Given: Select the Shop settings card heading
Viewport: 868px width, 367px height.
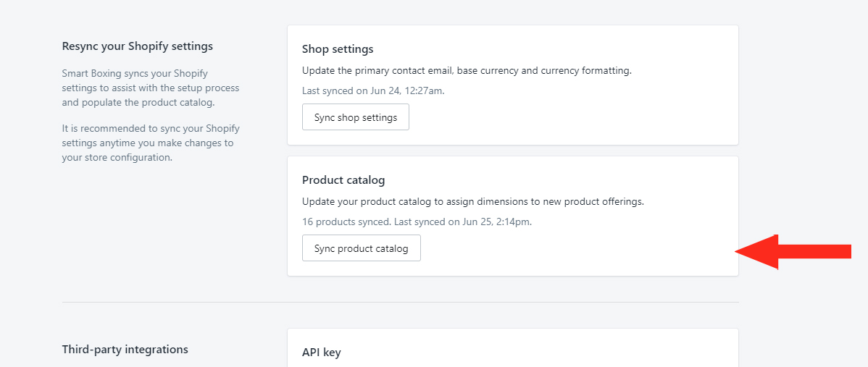Looking at the screenshot, I should 338,49.
